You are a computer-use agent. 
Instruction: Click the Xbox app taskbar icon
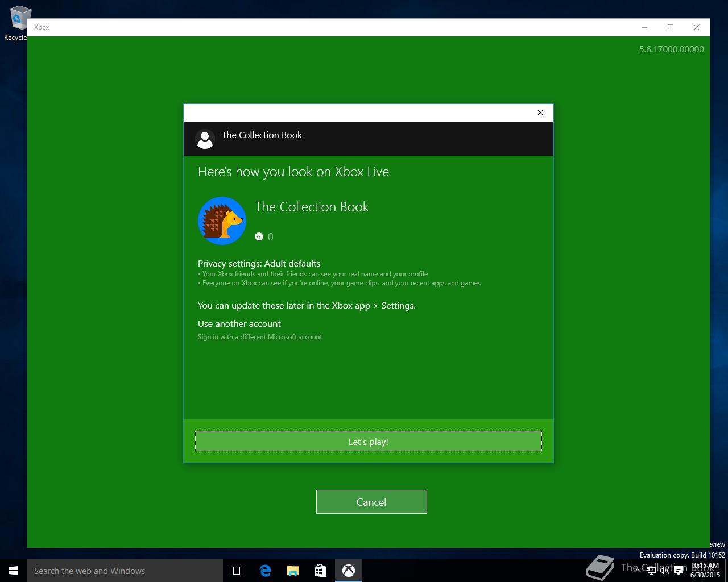point(349,571)
